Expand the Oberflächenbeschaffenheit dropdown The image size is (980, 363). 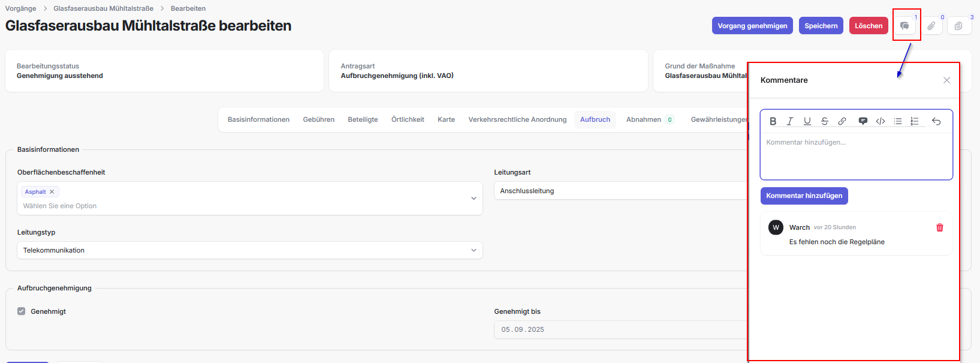tap(473, 199)
